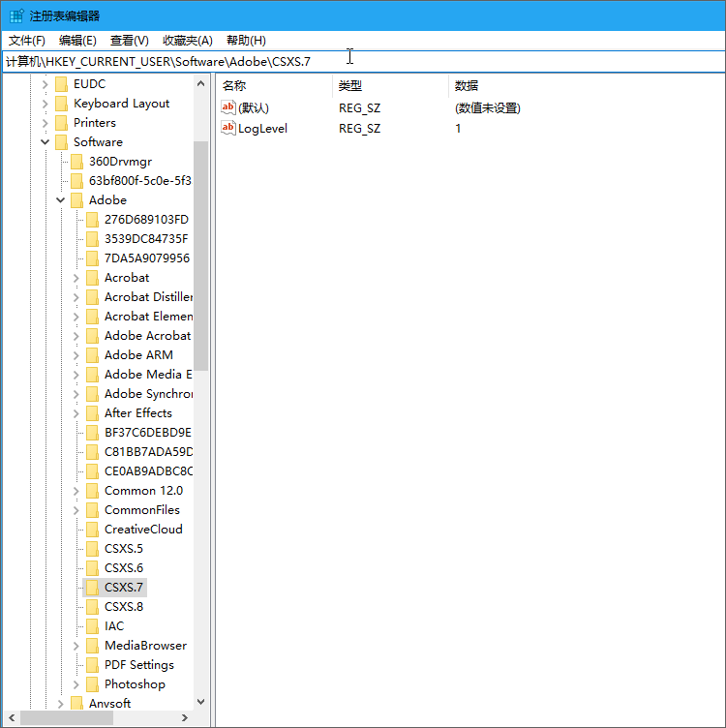
Task: Click the 数据 column header
Action: point(467,86)
